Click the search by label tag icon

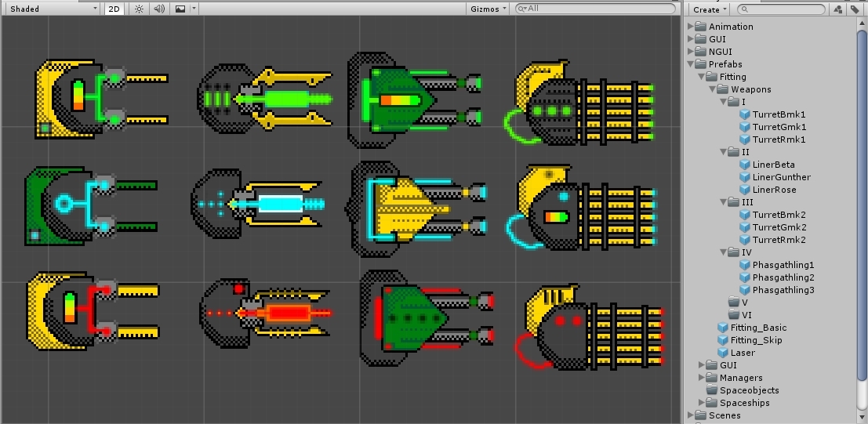(x=854, y=9)
